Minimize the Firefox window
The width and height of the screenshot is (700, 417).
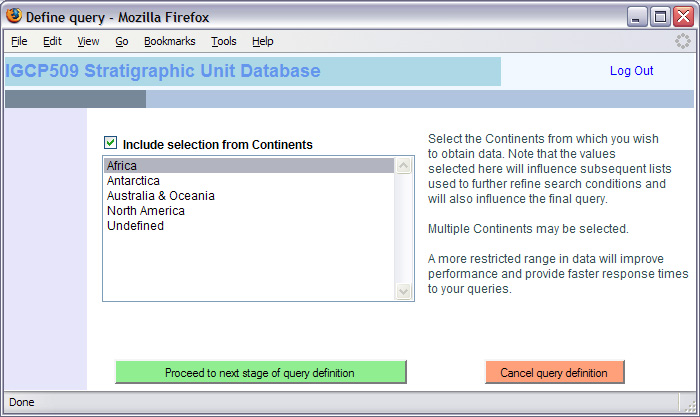click(637, 17)
